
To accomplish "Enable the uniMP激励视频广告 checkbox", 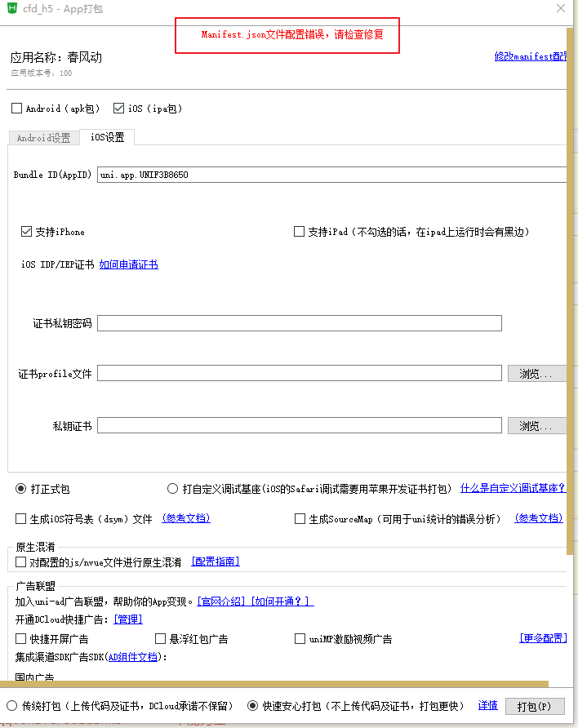I will [x=300, y=639].
